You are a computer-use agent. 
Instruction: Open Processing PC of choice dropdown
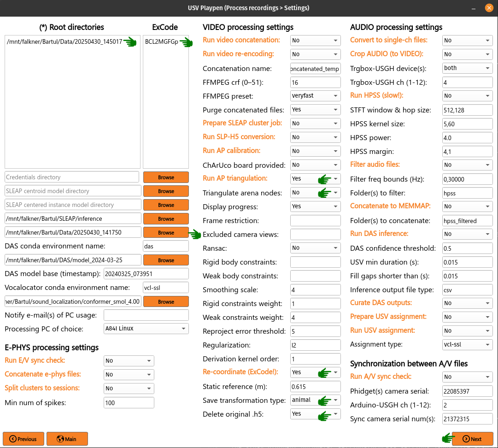[146, 329]
